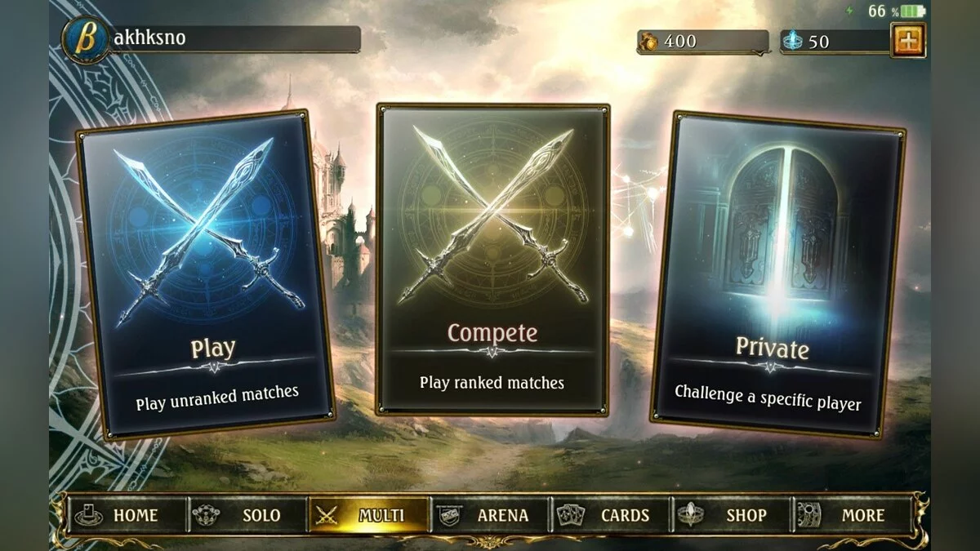Open the MORE menu tab
The height and width of the screenshot is (551, 980).
click(x=852, y=515)
